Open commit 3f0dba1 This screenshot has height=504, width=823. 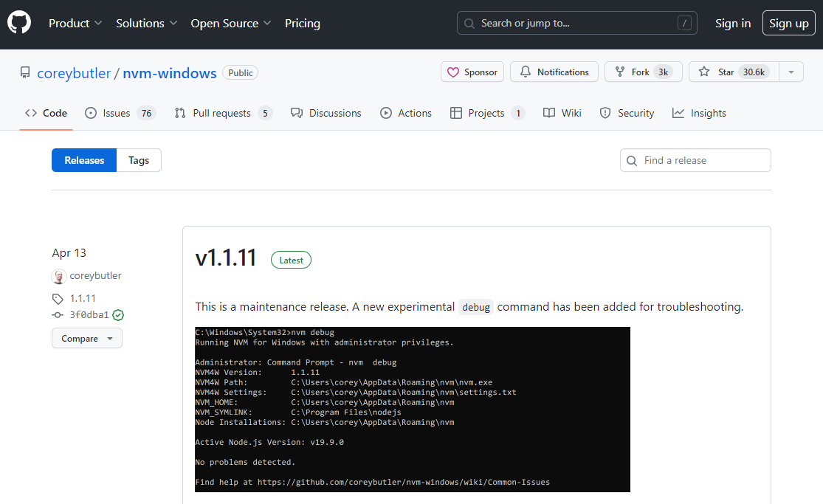pyautogui.click(x=89, y=314)
